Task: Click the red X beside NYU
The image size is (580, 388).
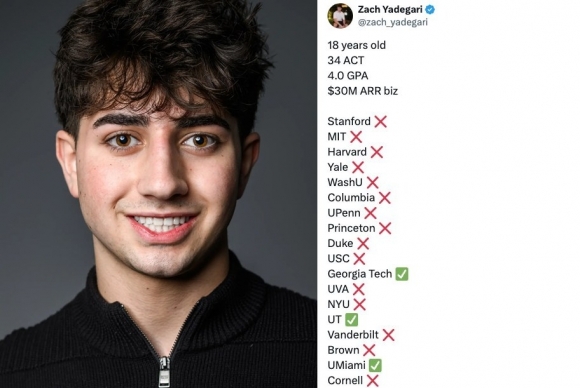Action: pos(359,304)
